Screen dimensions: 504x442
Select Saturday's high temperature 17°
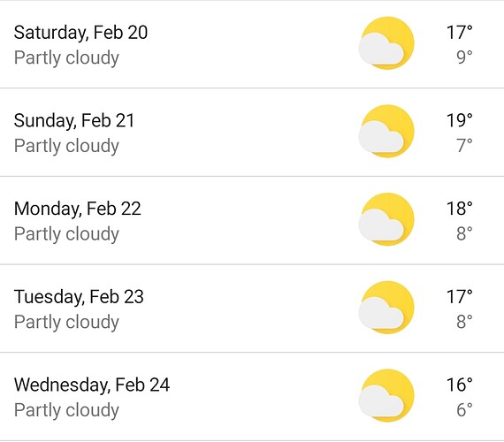[459, 33]
